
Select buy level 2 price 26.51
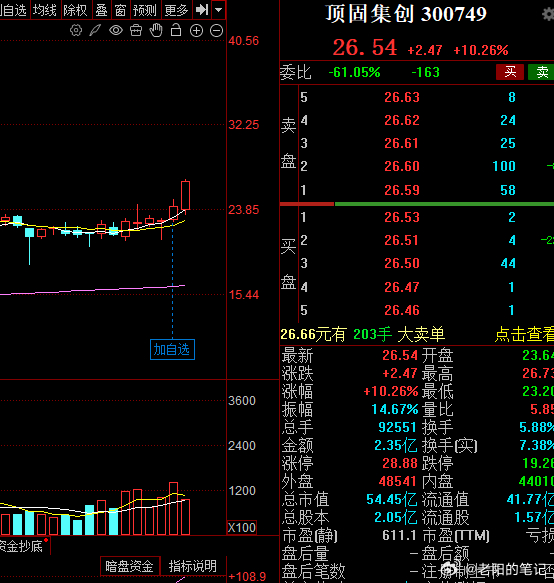coord(402,240)
